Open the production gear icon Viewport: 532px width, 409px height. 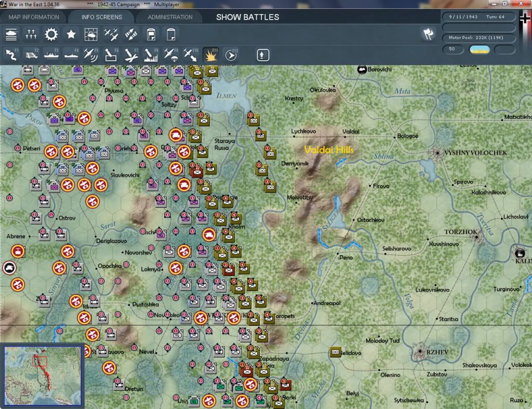(51, 35)
